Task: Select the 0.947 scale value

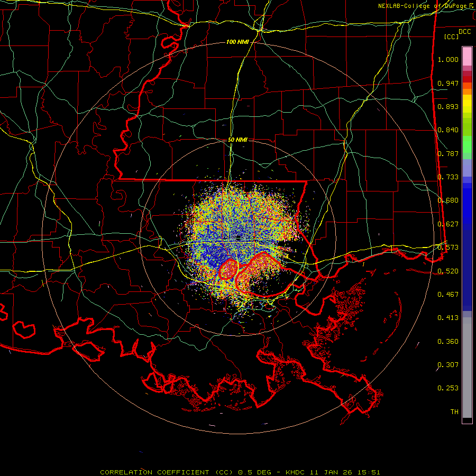Action: click(x=448, y=83)
